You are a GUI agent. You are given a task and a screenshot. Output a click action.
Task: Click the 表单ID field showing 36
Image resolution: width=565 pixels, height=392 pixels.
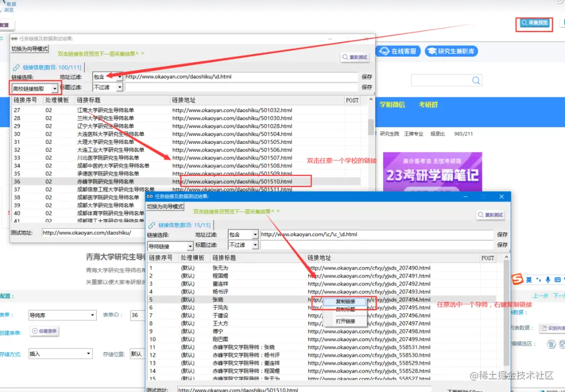[138, 315]
